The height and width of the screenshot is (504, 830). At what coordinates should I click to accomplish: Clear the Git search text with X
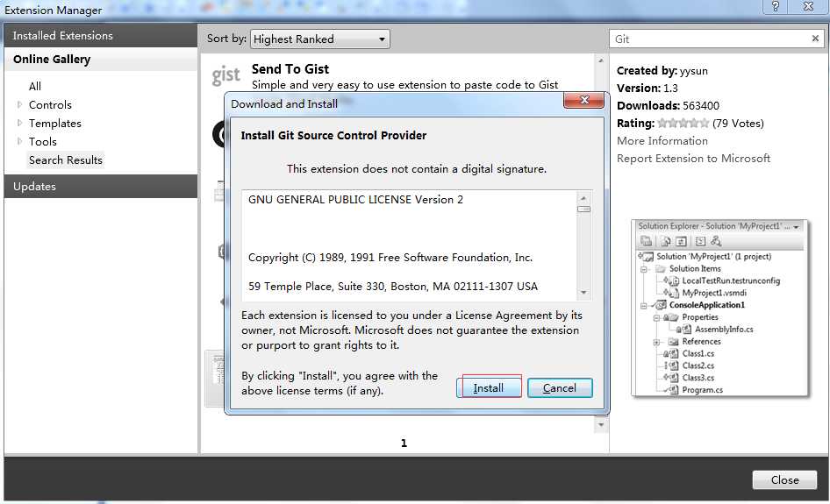point(815,39)
